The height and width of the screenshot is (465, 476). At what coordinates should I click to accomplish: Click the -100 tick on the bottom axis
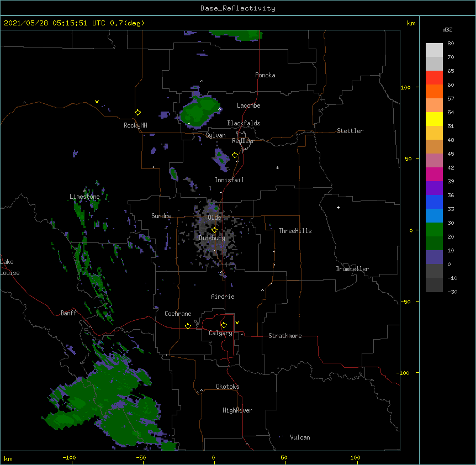[x=69, y=457]
